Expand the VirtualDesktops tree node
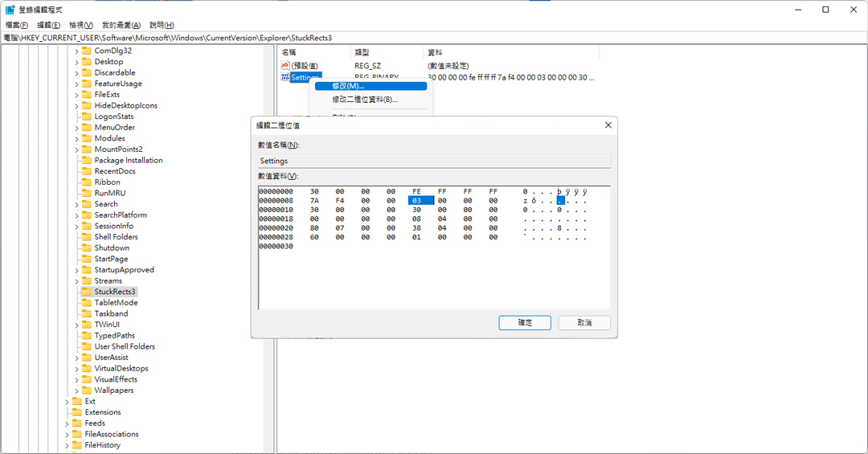 click(x=76, y=368)
